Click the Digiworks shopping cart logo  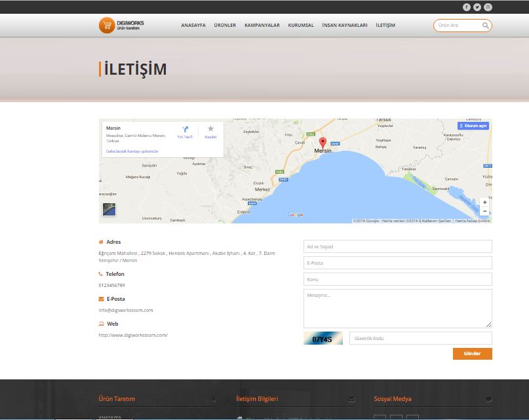click(x=121, y=26)
